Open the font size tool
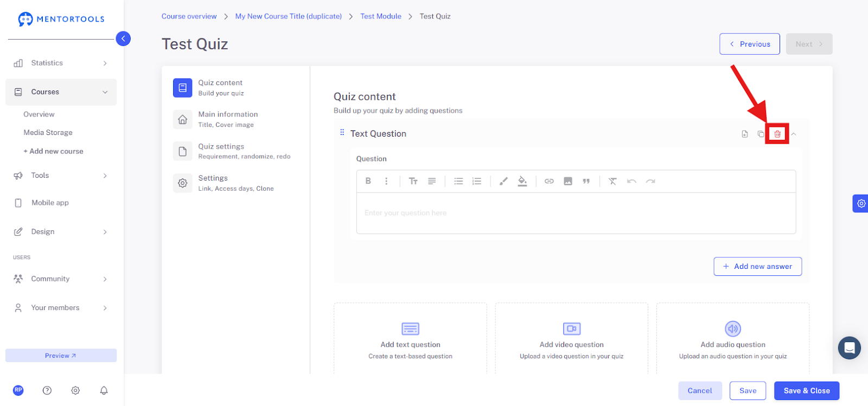This screenshot has width=868, height=406. (x=413, y=181)
